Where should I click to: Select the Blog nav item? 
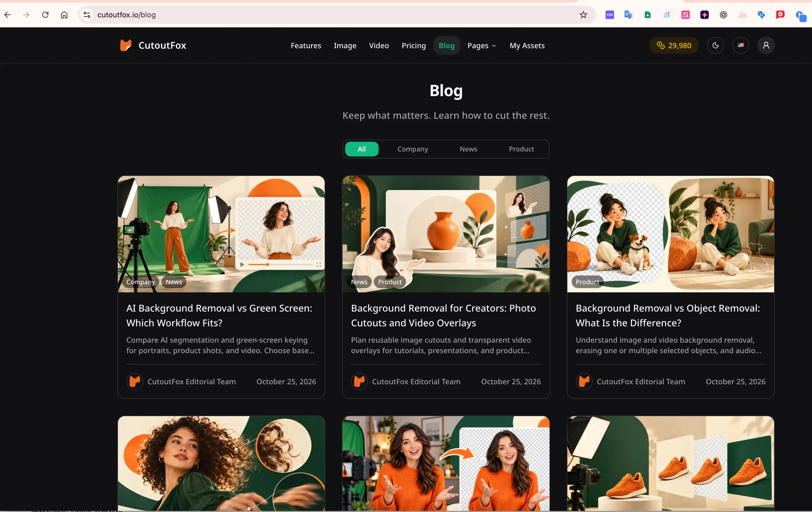tap(447, 46)
